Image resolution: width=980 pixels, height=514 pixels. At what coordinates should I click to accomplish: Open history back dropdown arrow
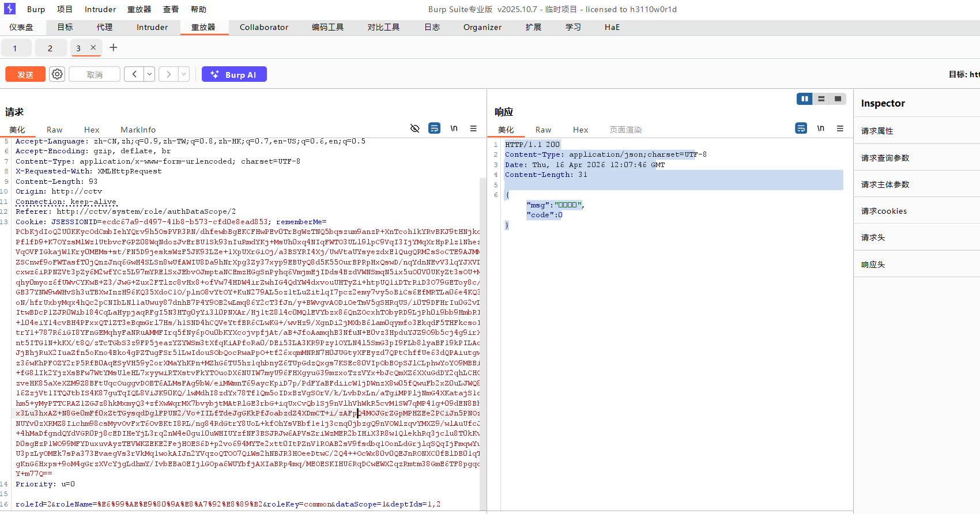[149, 74]
